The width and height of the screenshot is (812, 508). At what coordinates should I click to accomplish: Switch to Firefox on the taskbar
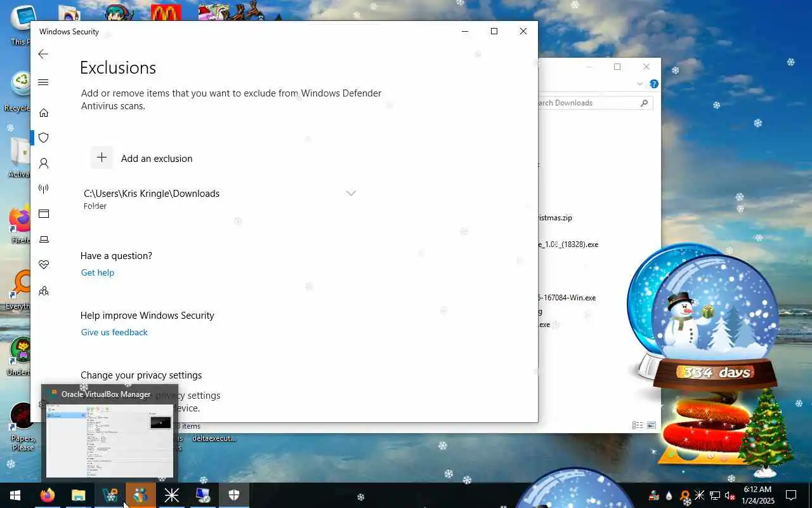pos(48,495)
